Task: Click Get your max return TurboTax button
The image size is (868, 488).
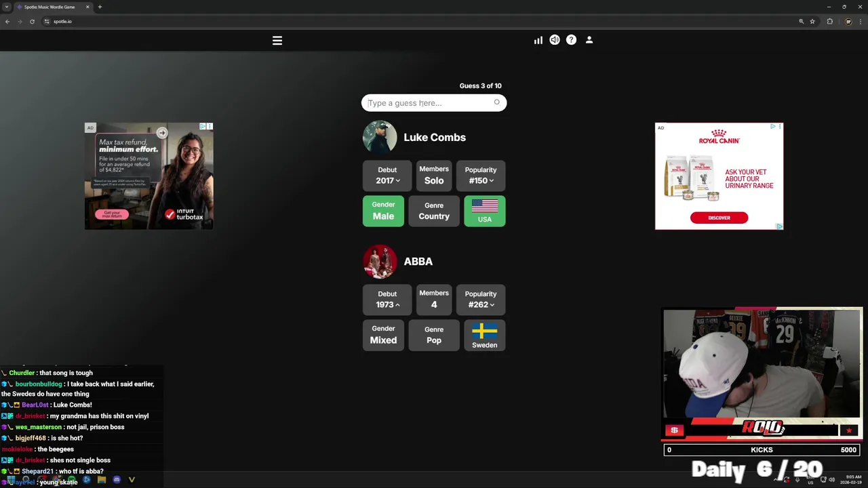Action: pos(112,214)
